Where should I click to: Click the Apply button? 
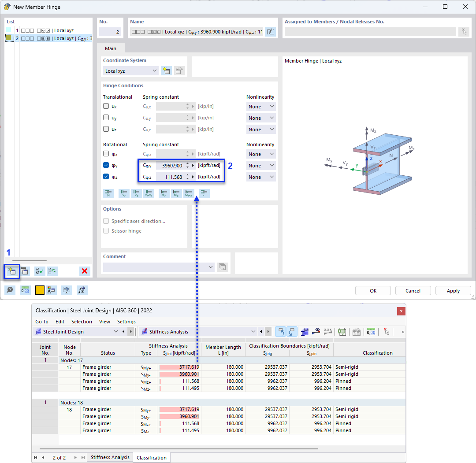[x=453, y=291]
